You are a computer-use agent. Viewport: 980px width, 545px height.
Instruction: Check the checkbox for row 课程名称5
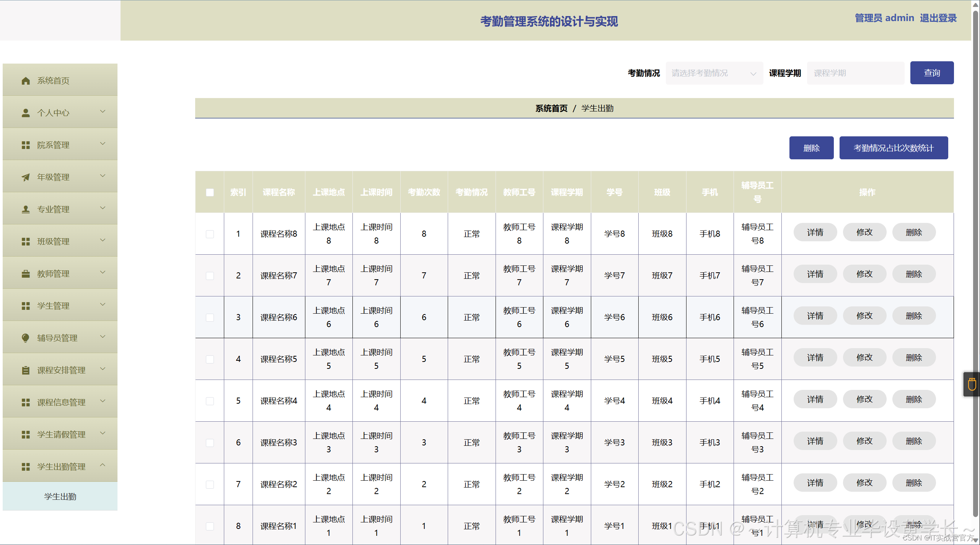tap(210, 359)
